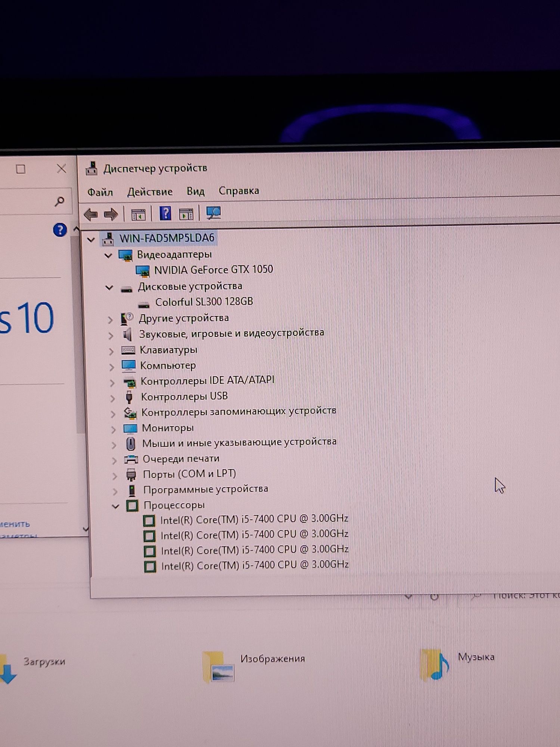The height and width of the screenshot is (747, 560).
Task: Select Контроллеры IDE ATA/ATAPI label
Action: tap(207, 381)
